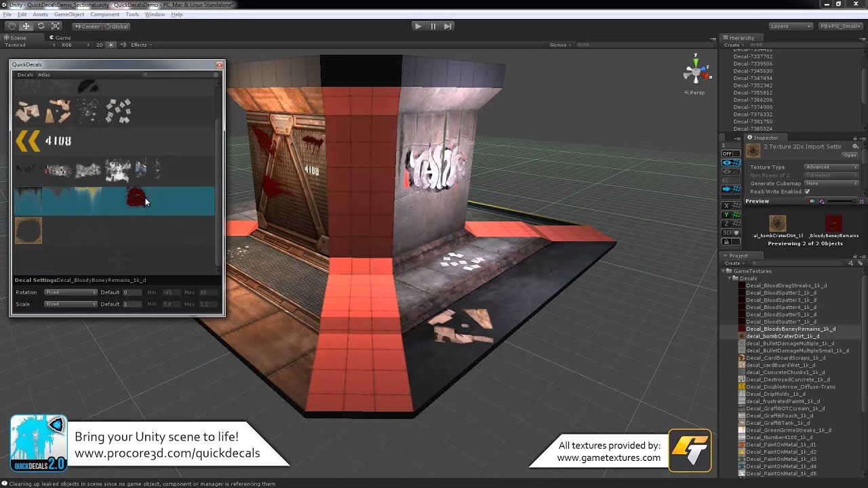Select the Hand tool in Unity toolbar

click(12, 26)
